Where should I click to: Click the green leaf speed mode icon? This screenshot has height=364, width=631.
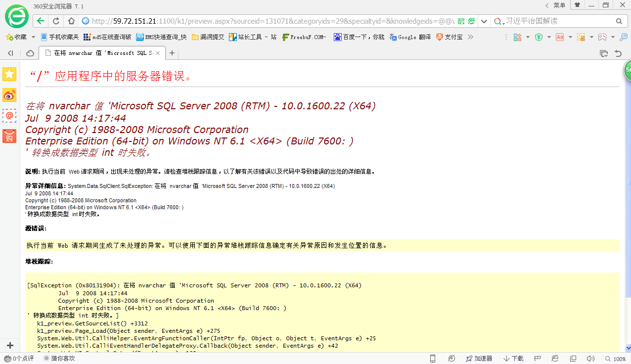[472, 21]
